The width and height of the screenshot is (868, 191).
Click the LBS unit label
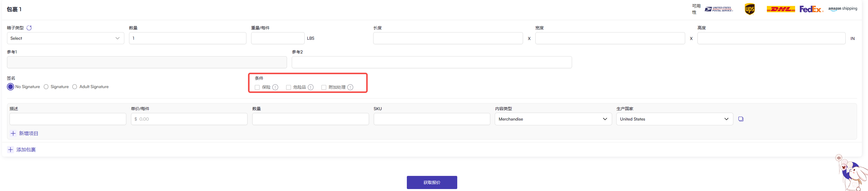(x=311, y=38)
